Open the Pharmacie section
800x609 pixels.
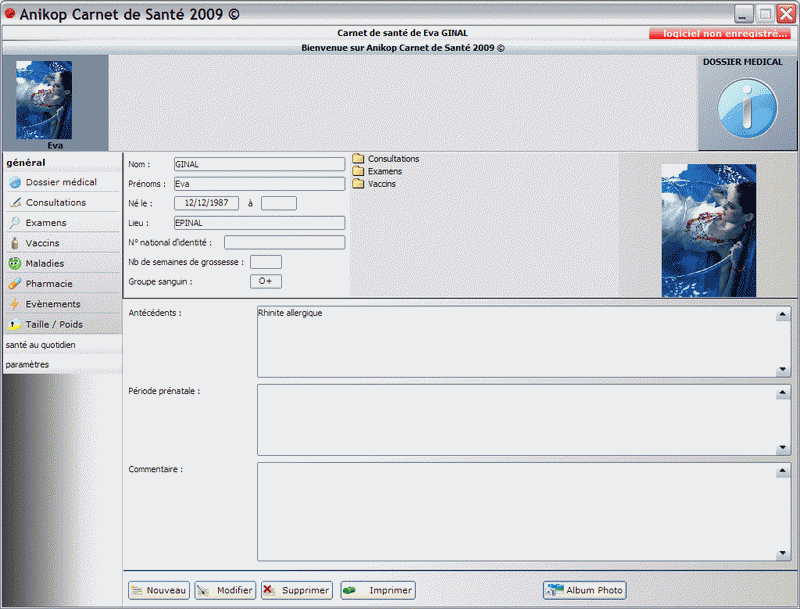63,284
